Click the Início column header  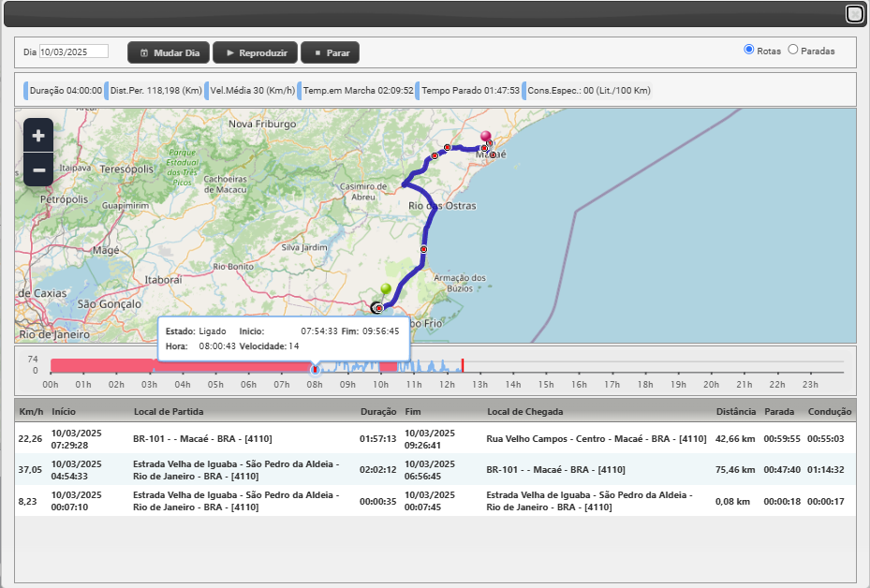coord(64,412)
